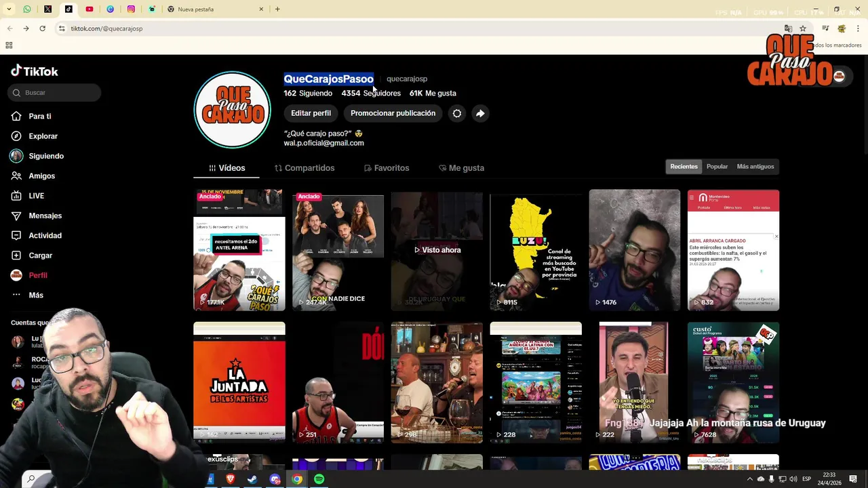The image size is (868, 488).
Task: Open the Luzu Argentina map video, 8115 views
Action: 536,250
